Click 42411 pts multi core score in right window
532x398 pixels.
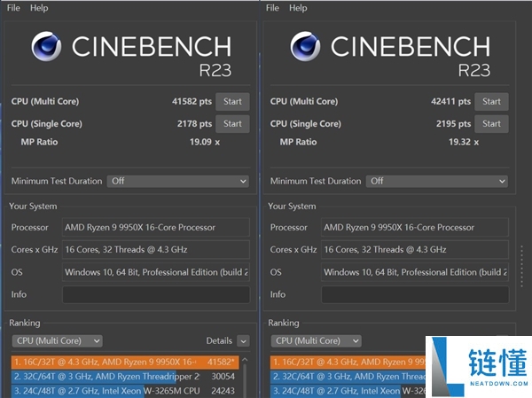pos(450,101)
